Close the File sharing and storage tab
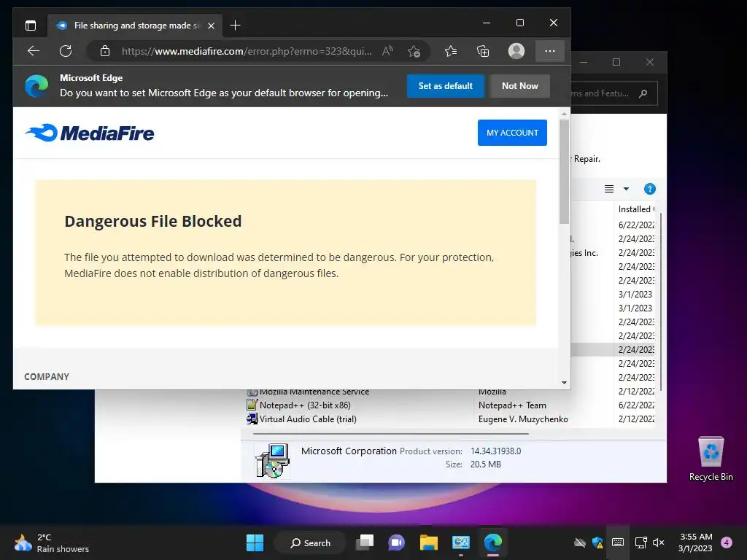The image size is (747, 560). pyautogui.click(x=211, y=26)
